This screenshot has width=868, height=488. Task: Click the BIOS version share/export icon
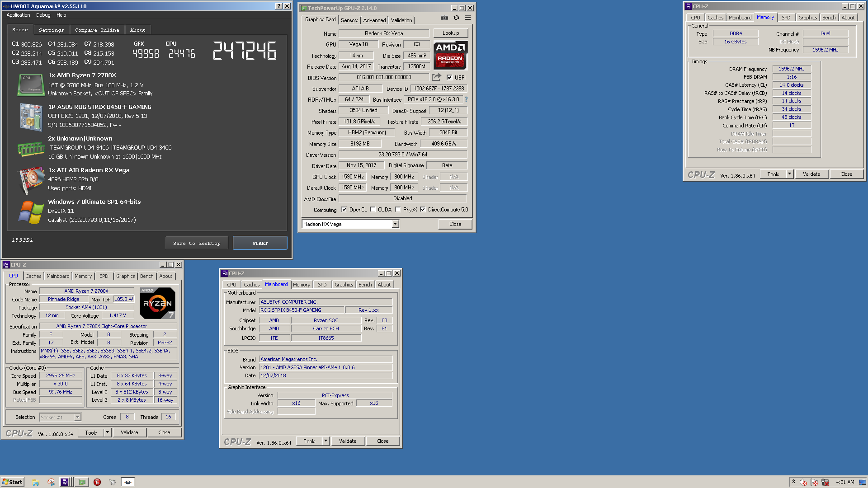point(436,77)
